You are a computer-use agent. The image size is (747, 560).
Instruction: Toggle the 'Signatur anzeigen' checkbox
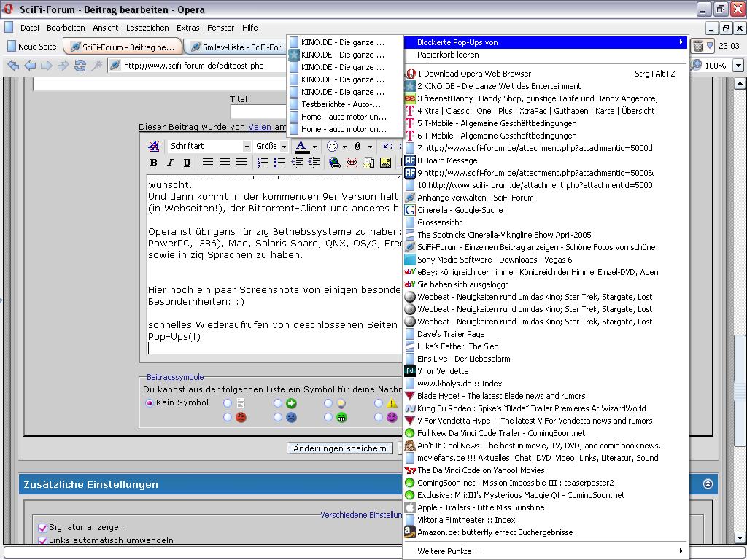coord(42,527)
